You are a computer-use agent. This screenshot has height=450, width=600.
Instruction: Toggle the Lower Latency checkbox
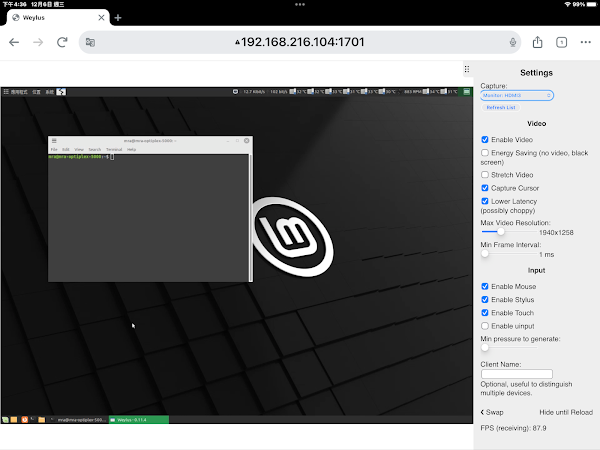[485, 201]
